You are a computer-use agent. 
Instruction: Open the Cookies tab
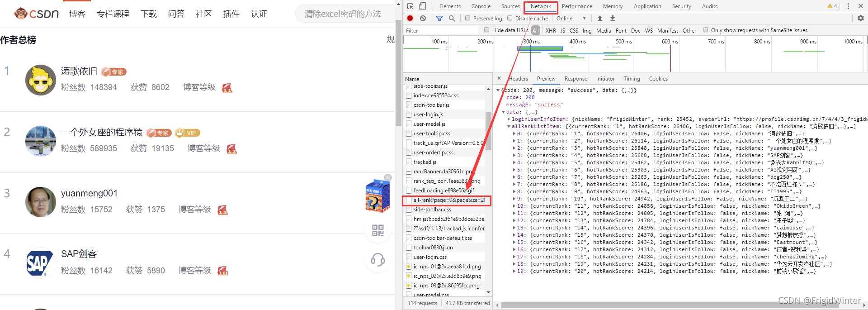point(658,79)
